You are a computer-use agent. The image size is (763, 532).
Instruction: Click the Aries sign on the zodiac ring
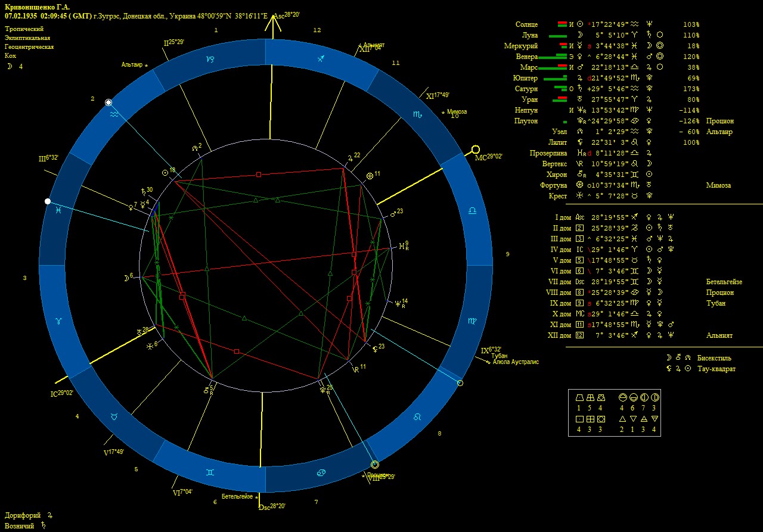[58, 321]
